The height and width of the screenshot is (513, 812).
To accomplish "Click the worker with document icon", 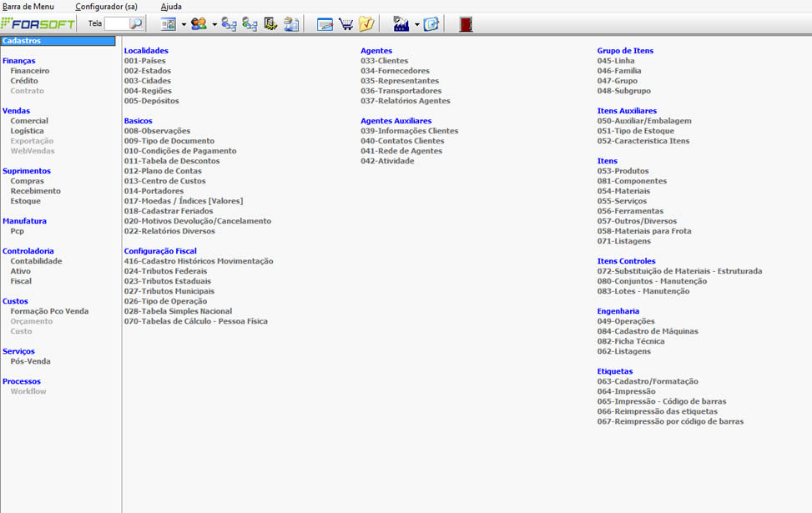I will click(x=291, y=24).
